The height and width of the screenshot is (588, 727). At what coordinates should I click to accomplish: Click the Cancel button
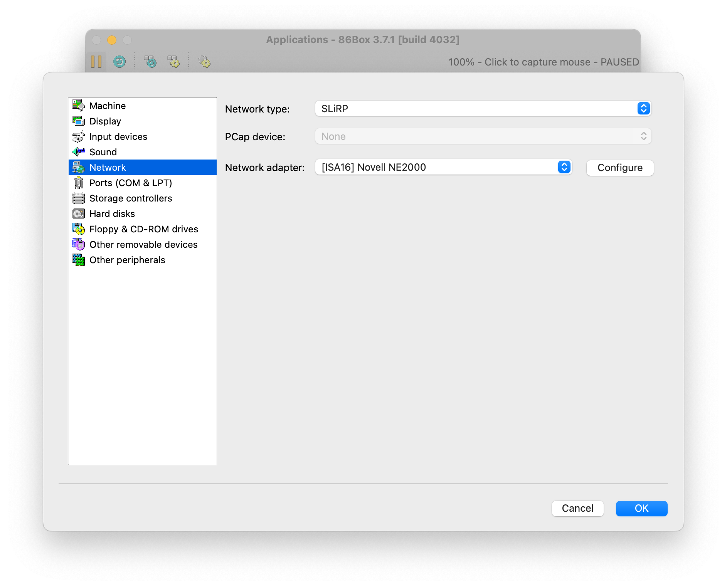577,508
